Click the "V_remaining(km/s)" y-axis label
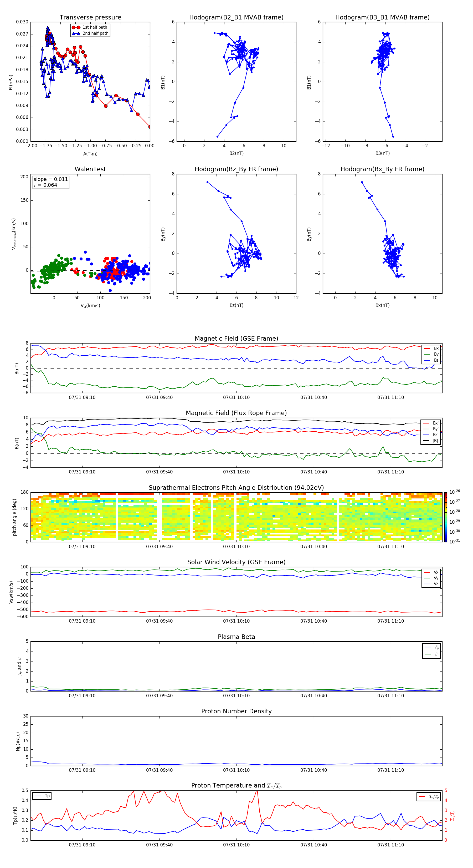The height and width of the screenshot is (868, 473). tap(14, 234)
